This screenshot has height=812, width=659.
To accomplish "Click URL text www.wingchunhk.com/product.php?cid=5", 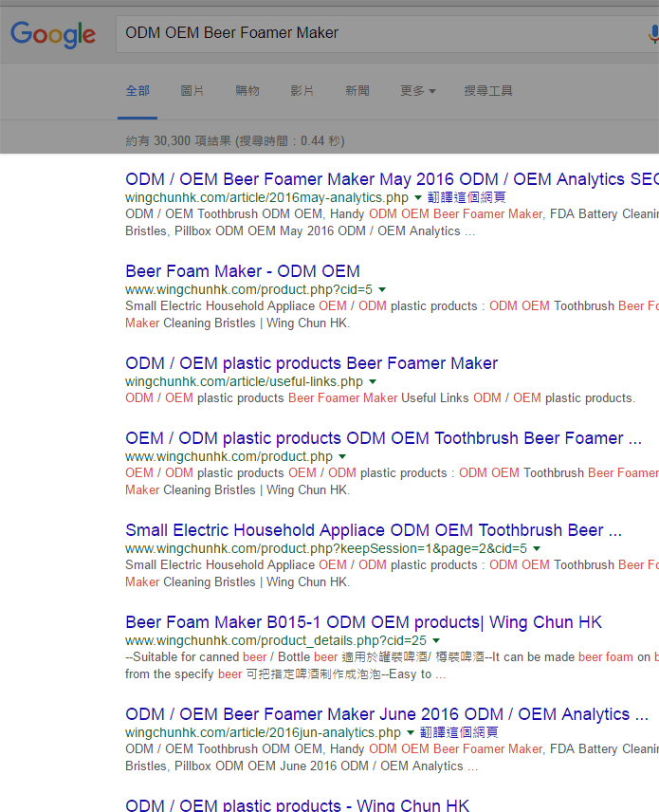I will 249,289.
